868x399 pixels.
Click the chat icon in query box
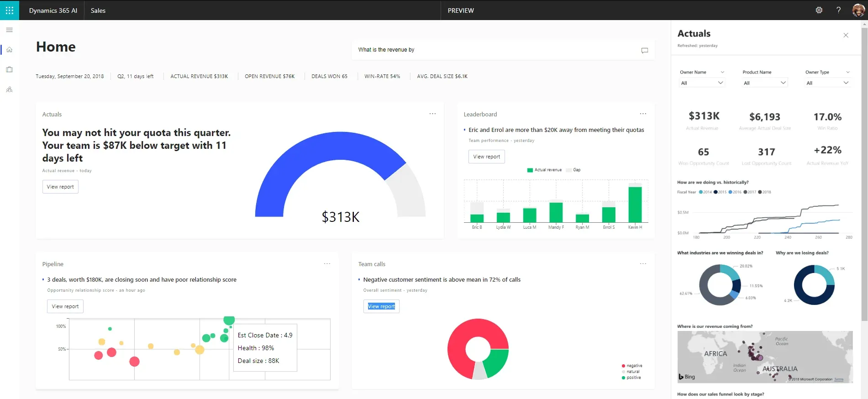[x=644, y=50]
